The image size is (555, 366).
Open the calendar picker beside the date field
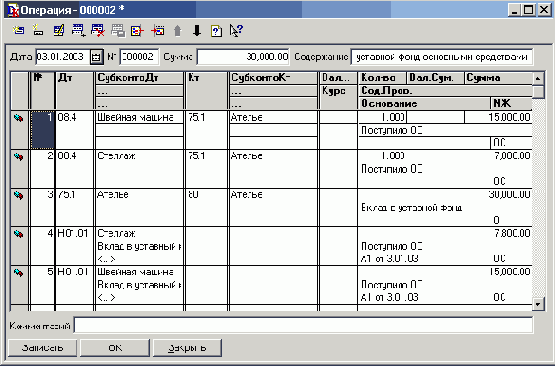(x=96, y=57)
